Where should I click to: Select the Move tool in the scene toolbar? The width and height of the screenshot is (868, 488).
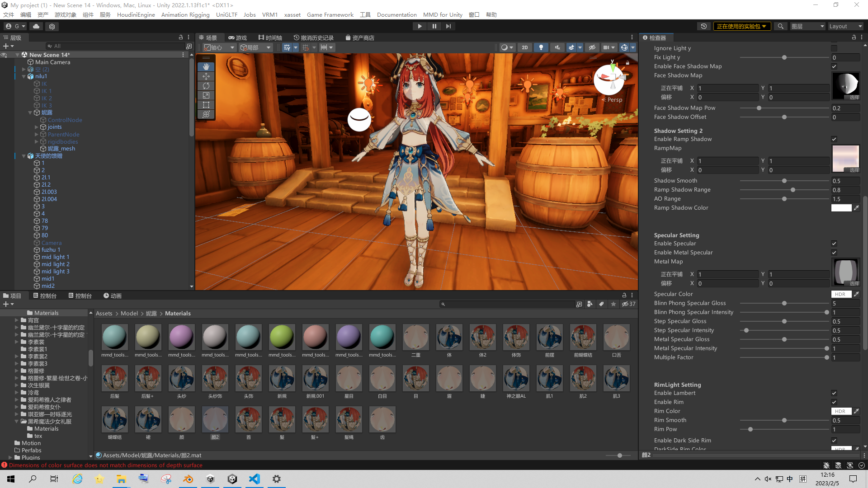point(206,76)
